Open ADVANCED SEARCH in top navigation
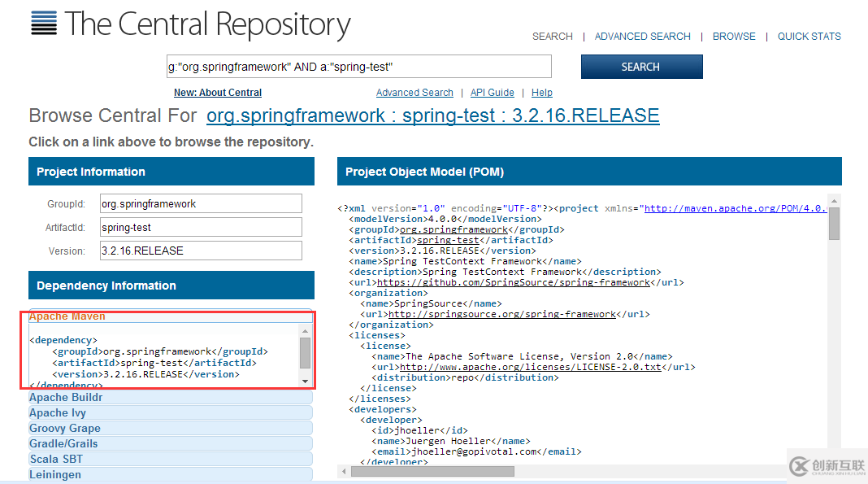This screenshot has height=484, width=868. [x=643, y=37]
